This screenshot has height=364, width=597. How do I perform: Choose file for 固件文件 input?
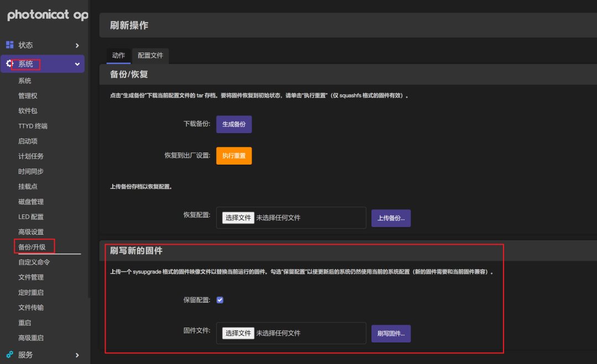point(238,333)
